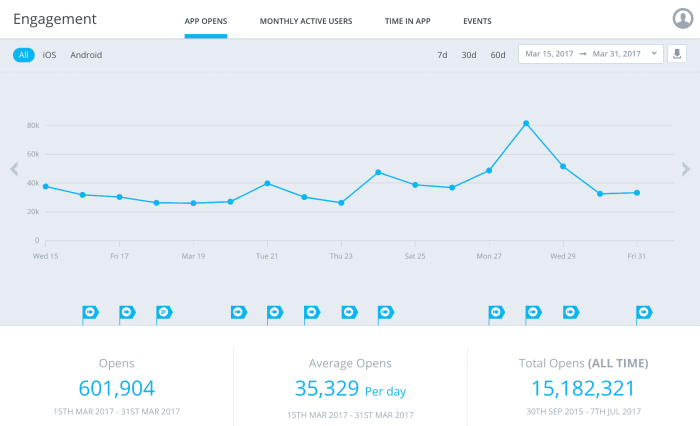Click the campaign flag under Tue 21

click(x=274, y=313)
